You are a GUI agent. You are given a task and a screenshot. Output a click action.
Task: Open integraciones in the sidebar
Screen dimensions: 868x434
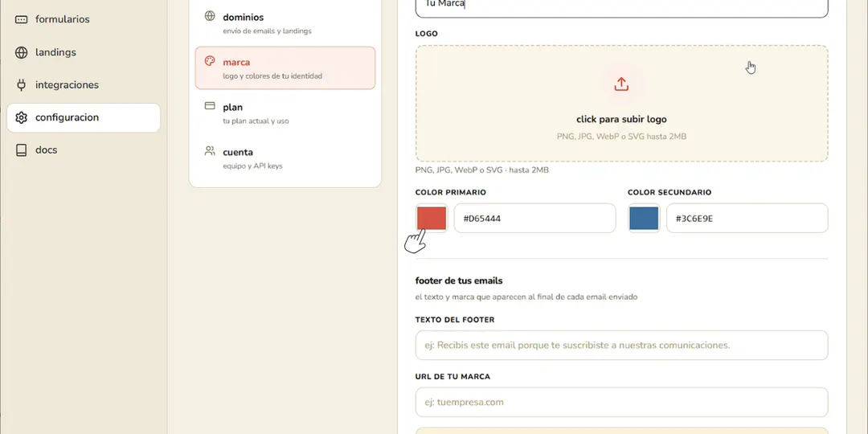[x=84, y=85]
